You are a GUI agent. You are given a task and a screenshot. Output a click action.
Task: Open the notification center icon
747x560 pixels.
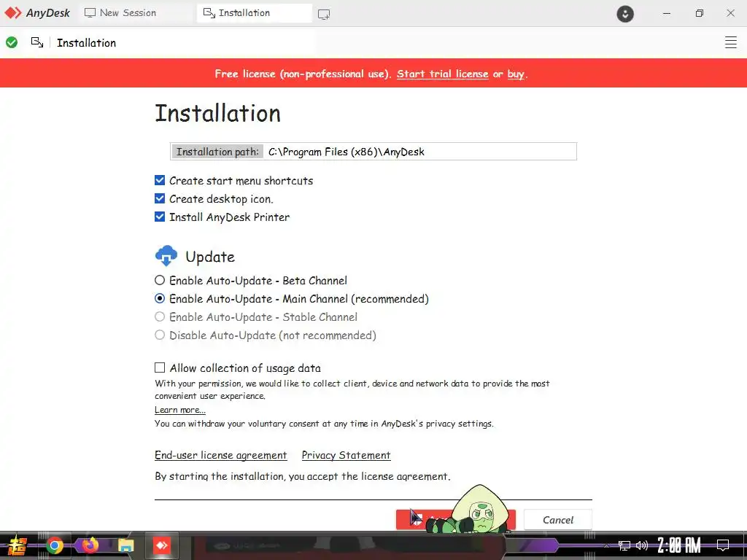pos(723,545)
